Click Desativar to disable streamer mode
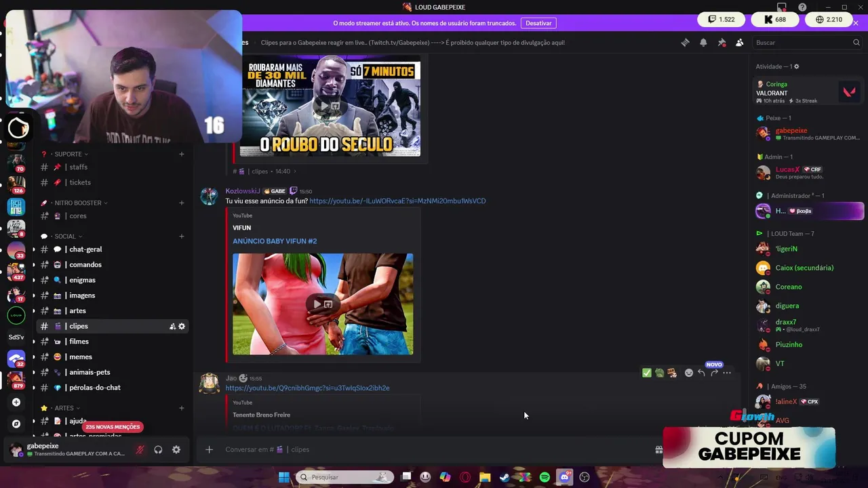Viewport: 868px width, 488px height. tap(538, 23)
